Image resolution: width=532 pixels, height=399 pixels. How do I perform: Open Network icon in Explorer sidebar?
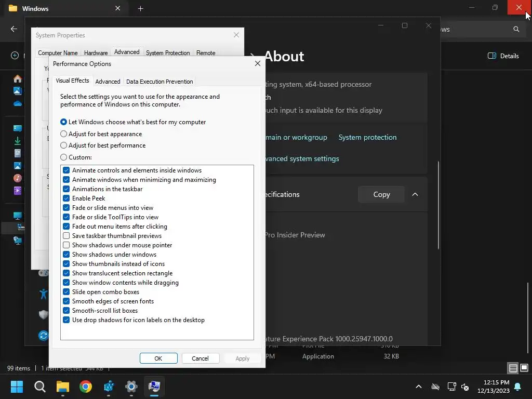coord(18,241)
